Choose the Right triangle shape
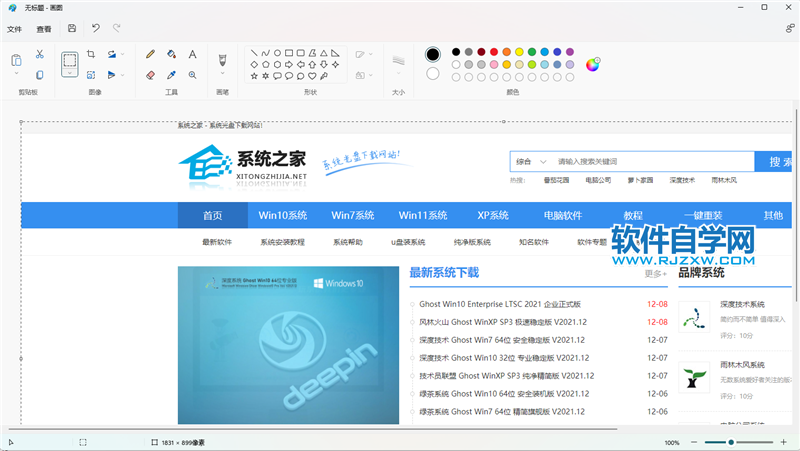800x451 pixels. pos(335,53)
